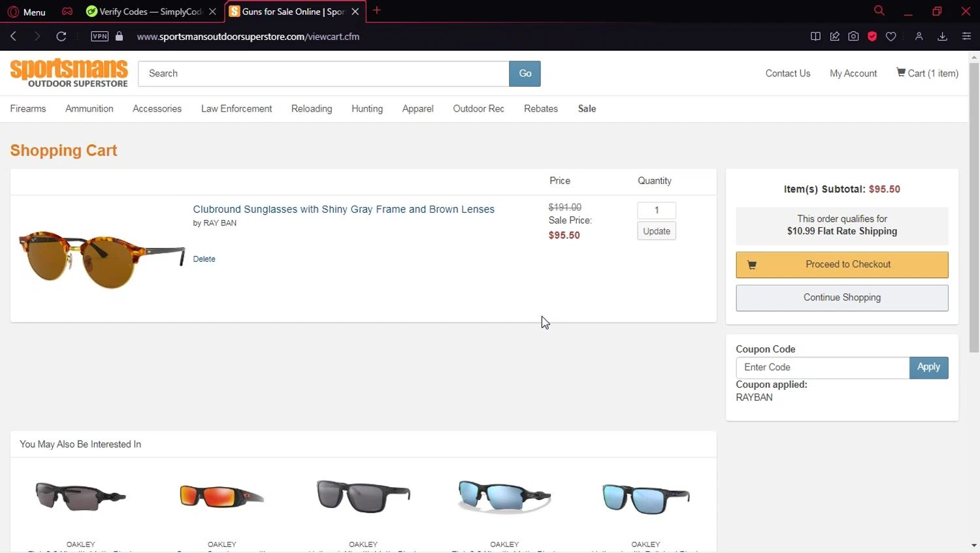
Task: Click Continue Shopping
Action: click(842, 298)
